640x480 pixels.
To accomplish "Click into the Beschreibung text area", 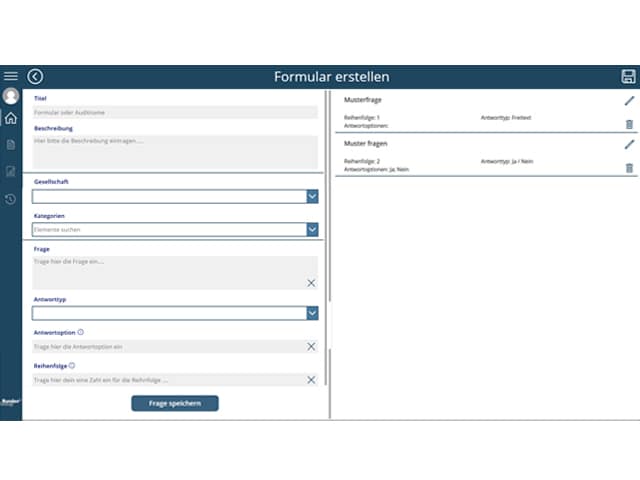I will (x=174, y=152).
